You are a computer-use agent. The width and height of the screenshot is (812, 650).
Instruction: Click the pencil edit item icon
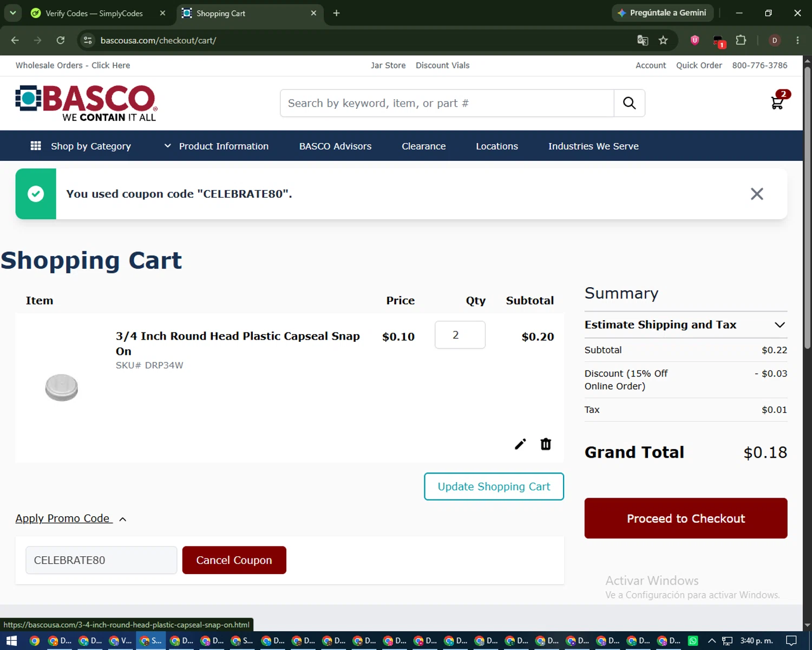point(520,444)
